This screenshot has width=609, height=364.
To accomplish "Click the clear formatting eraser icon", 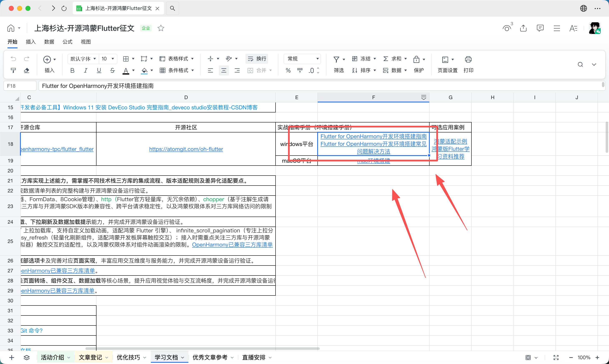I will pos(26,70).
